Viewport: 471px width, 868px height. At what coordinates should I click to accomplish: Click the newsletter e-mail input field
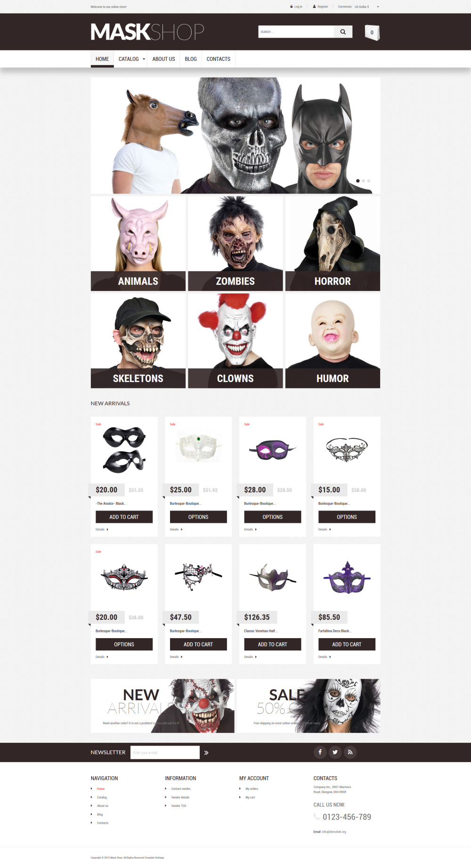165,752
